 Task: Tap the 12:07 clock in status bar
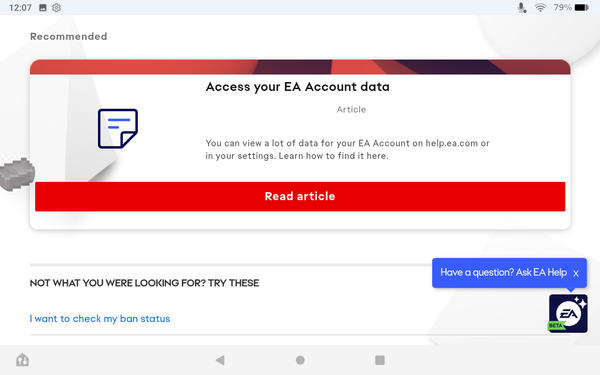(20, 8)
